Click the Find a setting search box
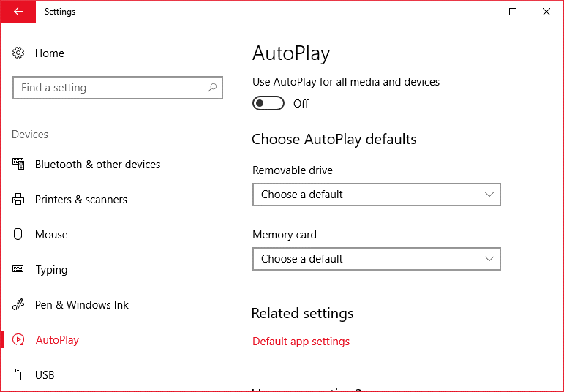Viewport: 564px width, 392px height. [x=110, y=88]
